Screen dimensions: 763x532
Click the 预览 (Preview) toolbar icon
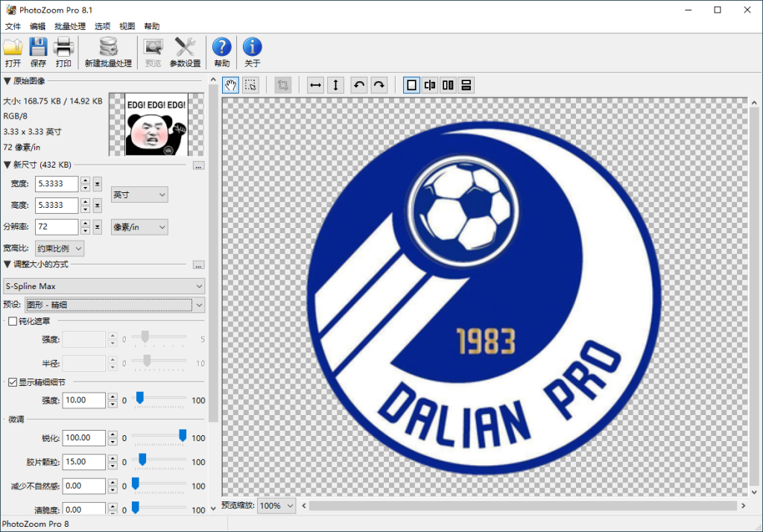pos(153,47)
